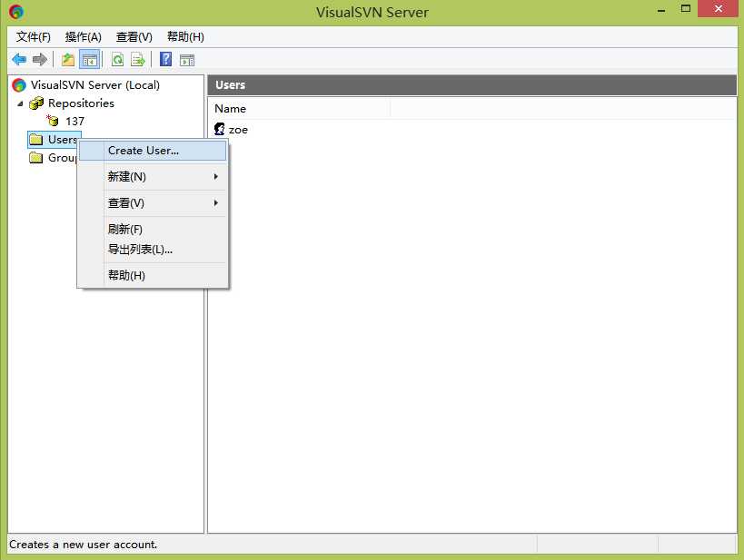The height and width of the screenshot is (560, 744).
Task: Choose 导出列表(L)... from context menu
Action: click(153, 250)
